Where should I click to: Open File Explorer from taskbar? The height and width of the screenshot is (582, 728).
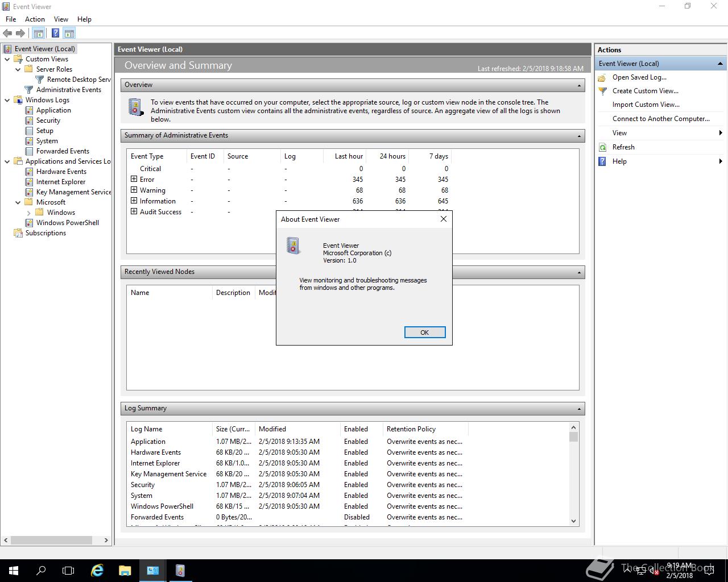[125, 571]
